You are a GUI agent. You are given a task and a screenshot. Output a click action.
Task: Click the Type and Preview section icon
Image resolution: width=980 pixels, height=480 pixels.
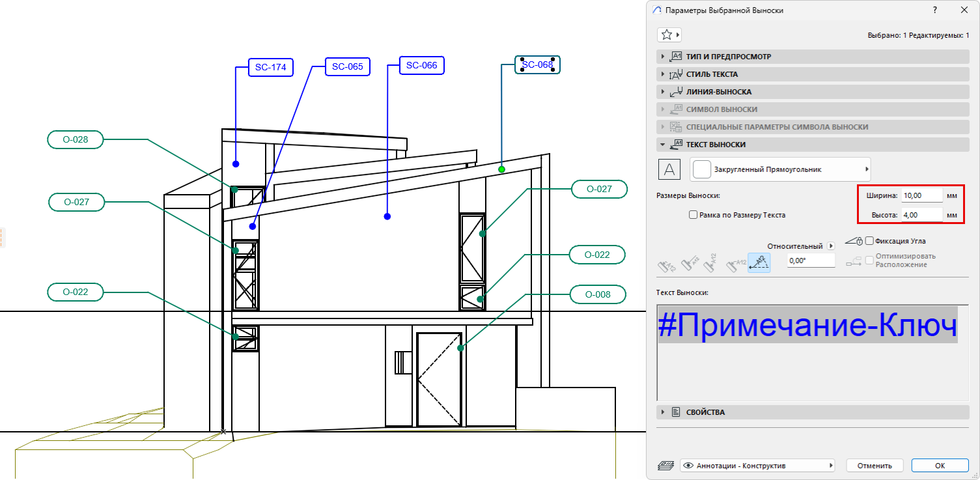point(676,57)
